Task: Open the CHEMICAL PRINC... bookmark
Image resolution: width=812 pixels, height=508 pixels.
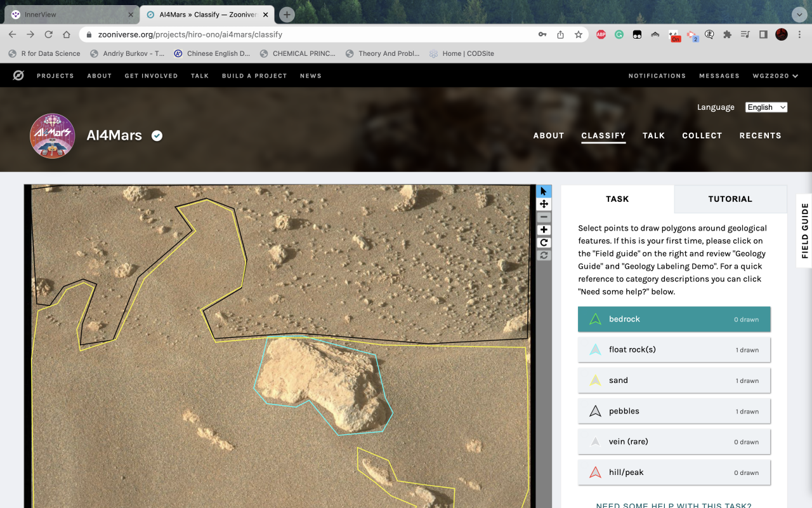Action: pos(298,53)
